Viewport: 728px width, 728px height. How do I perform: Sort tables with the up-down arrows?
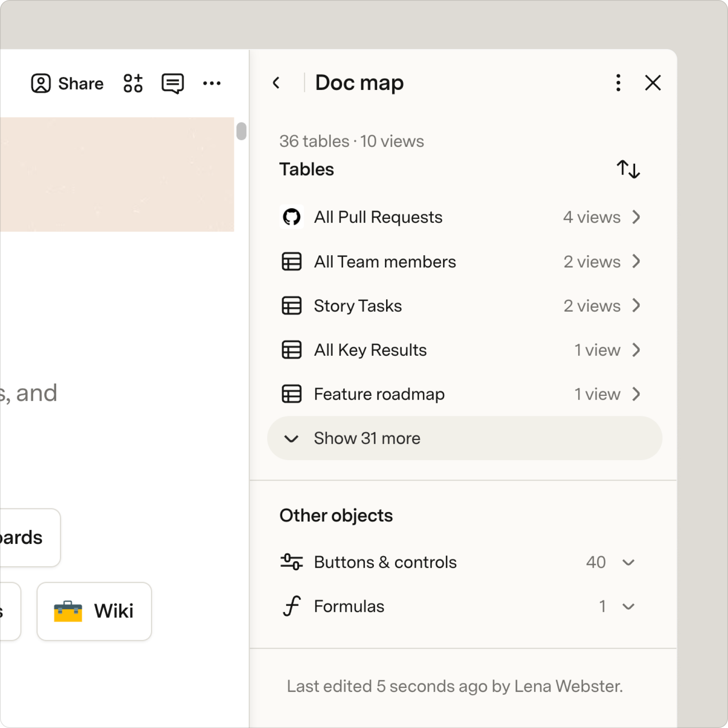(x=628, y=169)
